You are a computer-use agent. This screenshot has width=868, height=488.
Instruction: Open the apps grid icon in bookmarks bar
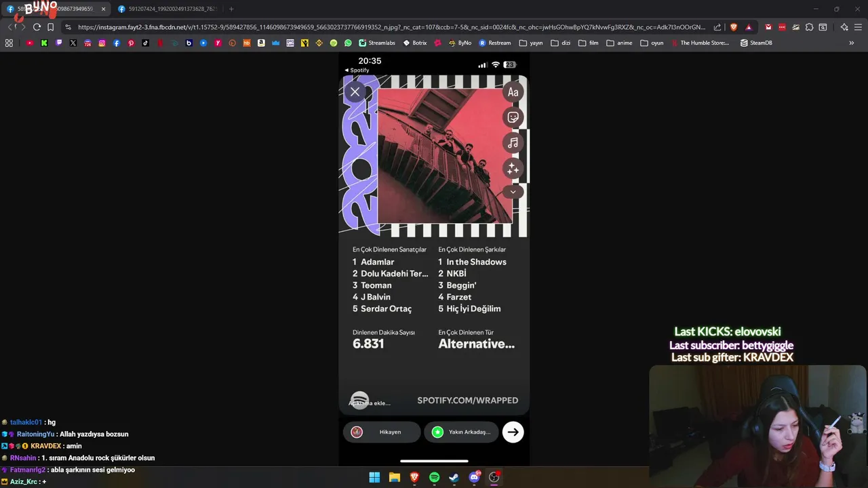9,43
